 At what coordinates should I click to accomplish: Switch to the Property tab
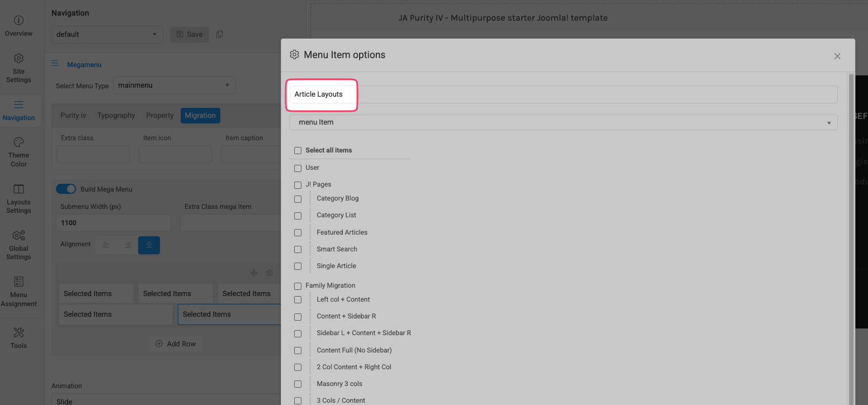(160, 116)
